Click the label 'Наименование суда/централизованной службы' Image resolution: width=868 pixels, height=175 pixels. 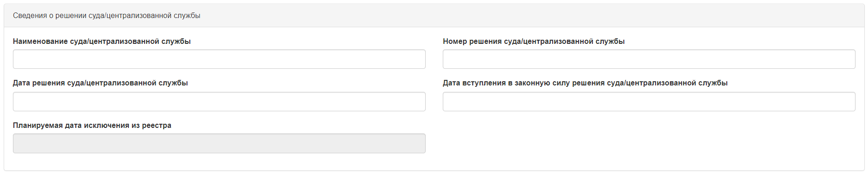pyautogui.click(x=102, y=42)
